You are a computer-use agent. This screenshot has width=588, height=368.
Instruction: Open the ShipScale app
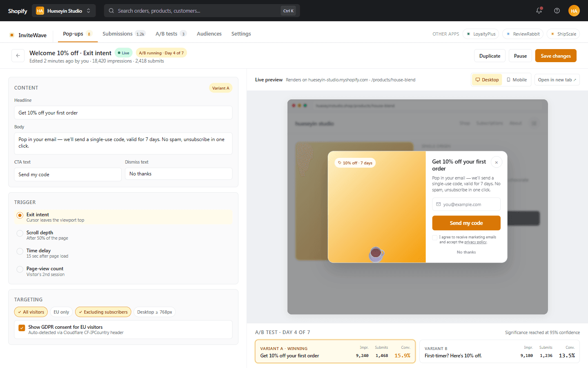pyautogui.click(x=563, y=34)
